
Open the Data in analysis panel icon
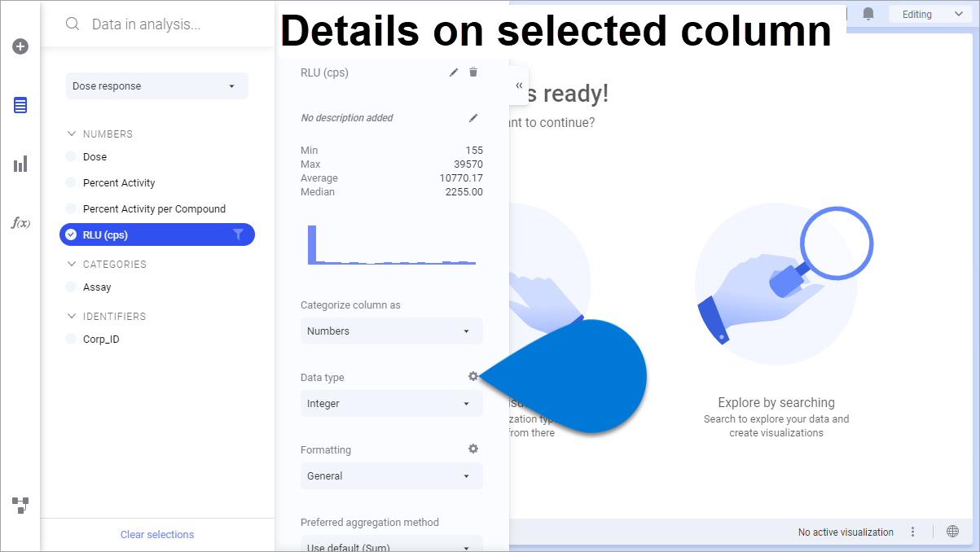point(20,105)
